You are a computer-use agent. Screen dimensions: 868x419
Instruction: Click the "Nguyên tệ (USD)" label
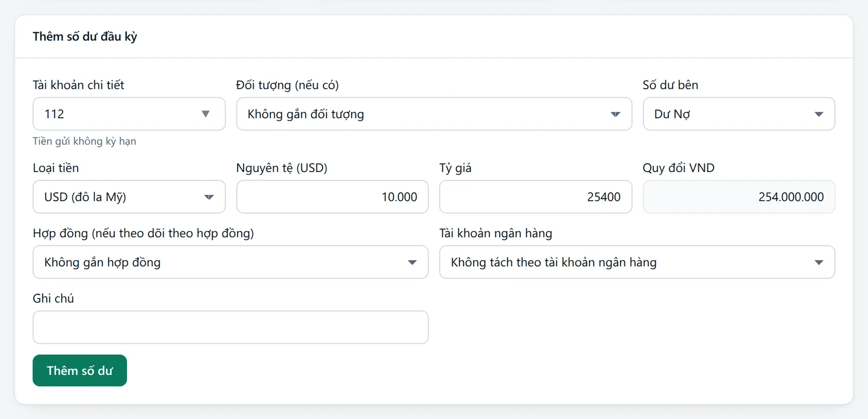click(282, 168)
